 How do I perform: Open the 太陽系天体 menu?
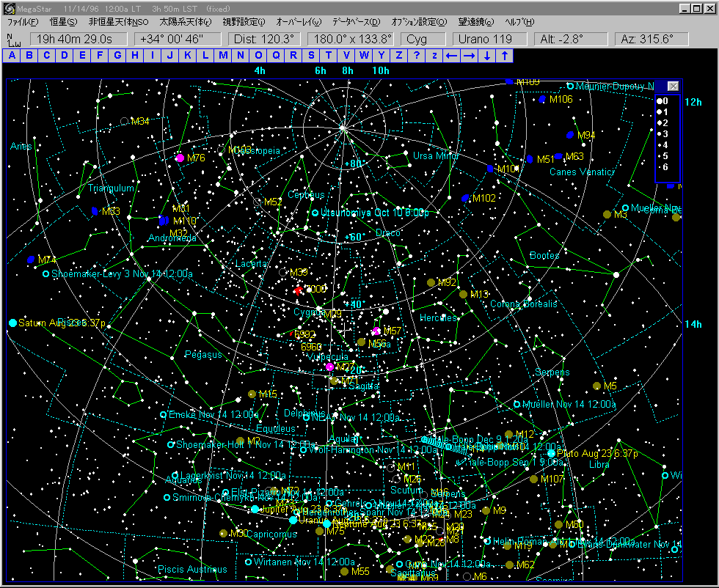185,22
